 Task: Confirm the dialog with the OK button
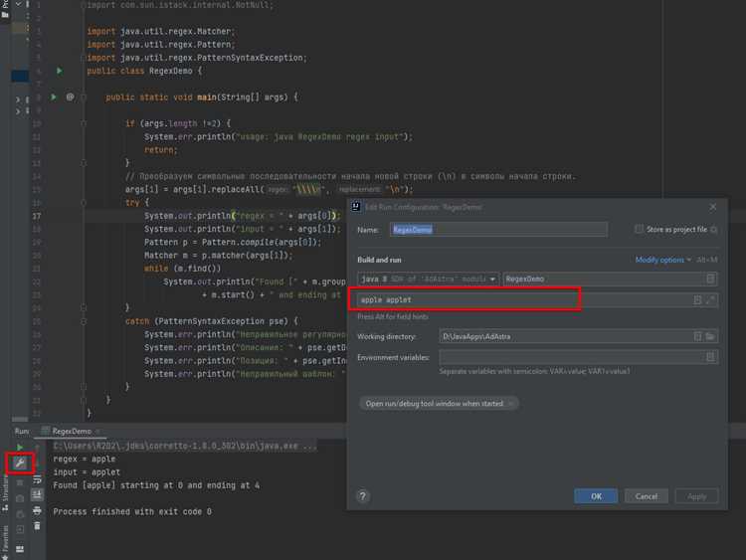click(x=596, y=496)
